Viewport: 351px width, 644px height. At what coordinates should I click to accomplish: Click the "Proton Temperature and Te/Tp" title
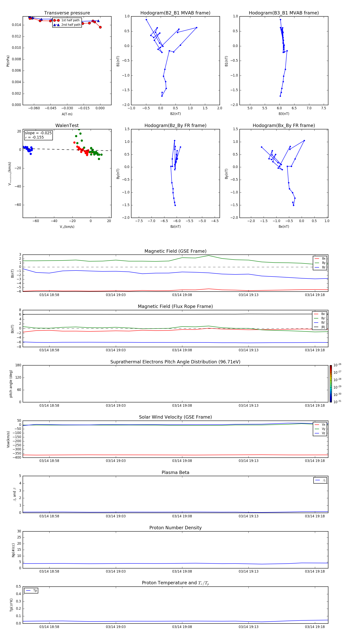click(175, 583)
